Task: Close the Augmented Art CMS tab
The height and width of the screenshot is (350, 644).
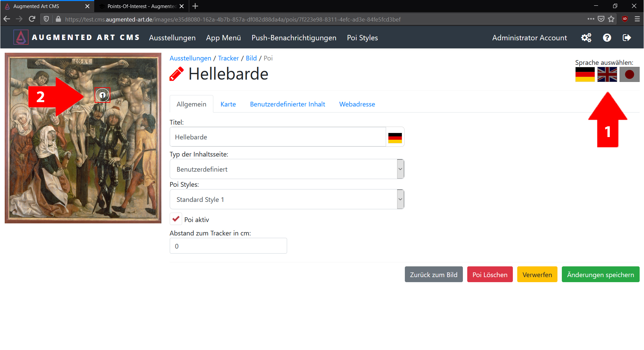Action: [x=87, y=6]
